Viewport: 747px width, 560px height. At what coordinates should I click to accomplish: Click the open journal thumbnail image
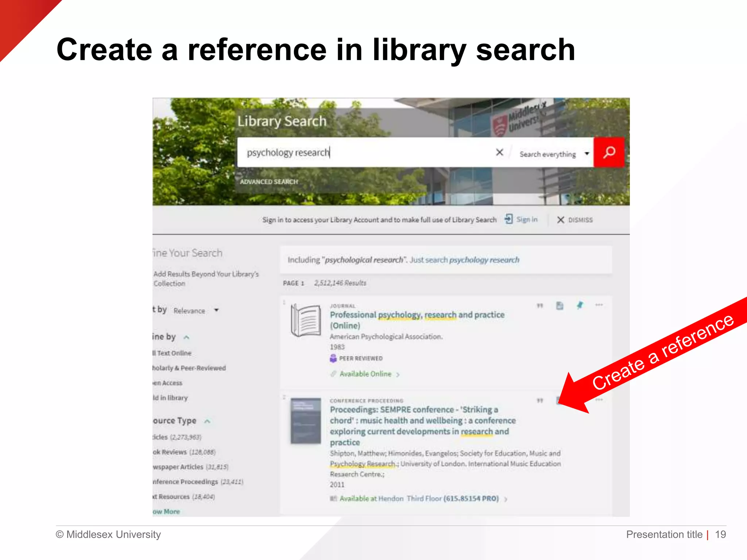click(x=306, y=320)
